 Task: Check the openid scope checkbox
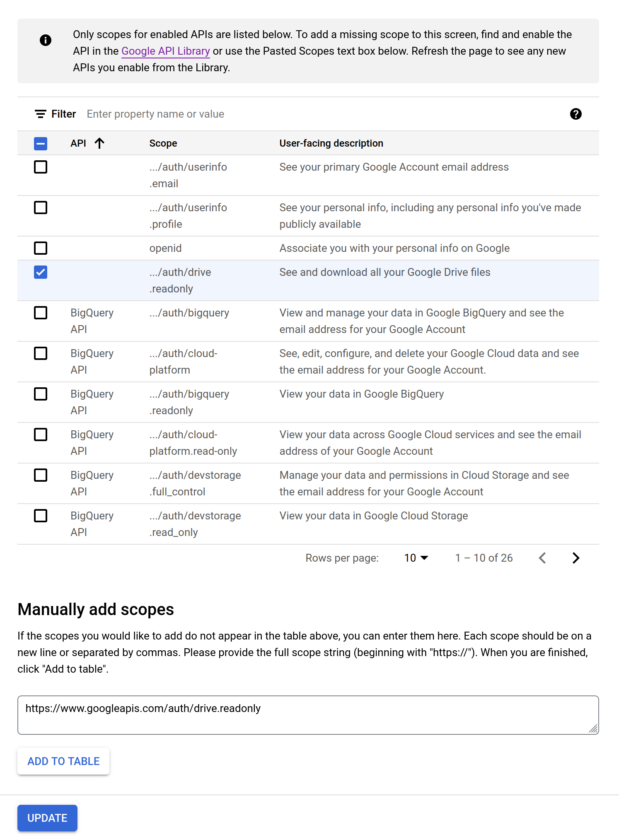pyautogui.click(x=41, y=248)
